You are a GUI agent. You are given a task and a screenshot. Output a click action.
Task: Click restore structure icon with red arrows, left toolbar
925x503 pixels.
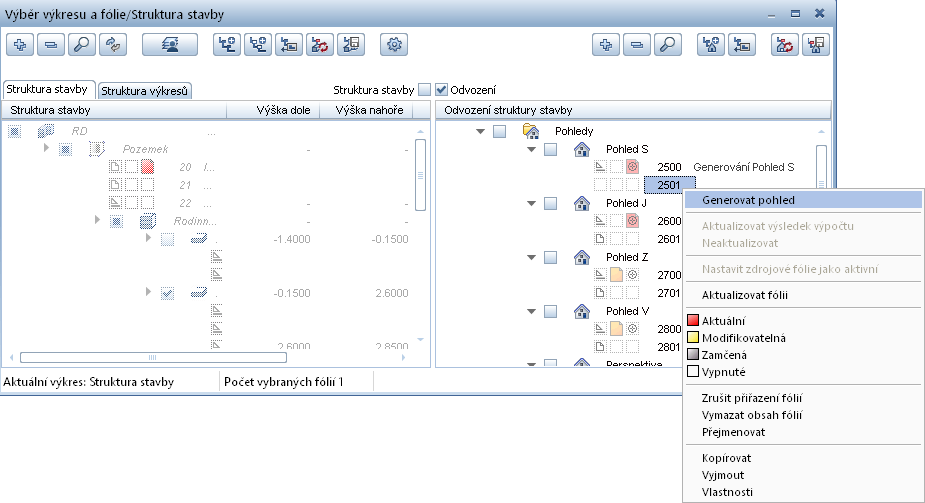[320, 45]
